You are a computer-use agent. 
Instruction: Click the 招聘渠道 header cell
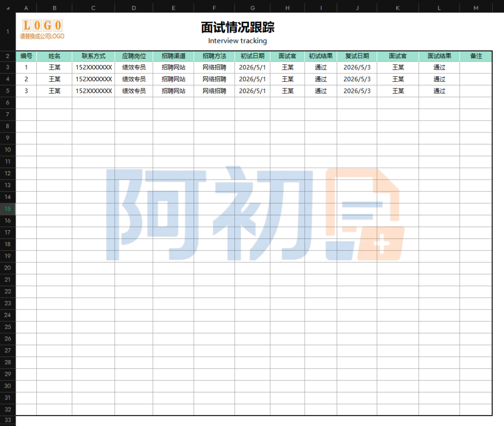click(173, 56)
